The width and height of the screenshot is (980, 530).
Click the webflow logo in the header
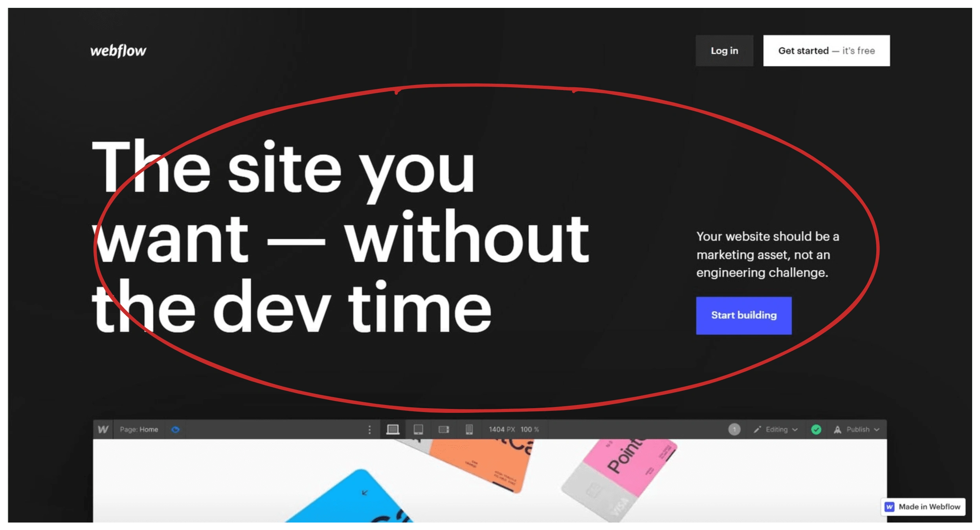pyautogui.click(x=118, y=51)
